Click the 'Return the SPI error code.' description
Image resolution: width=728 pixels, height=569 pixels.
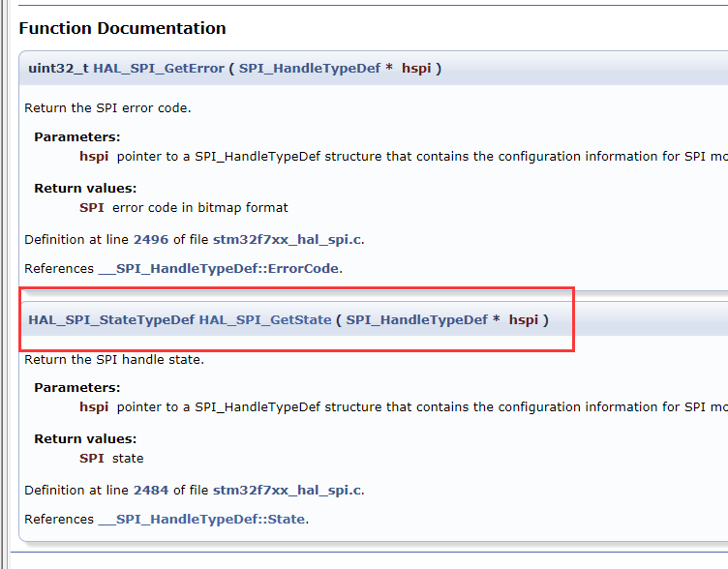tap(107, 108)
